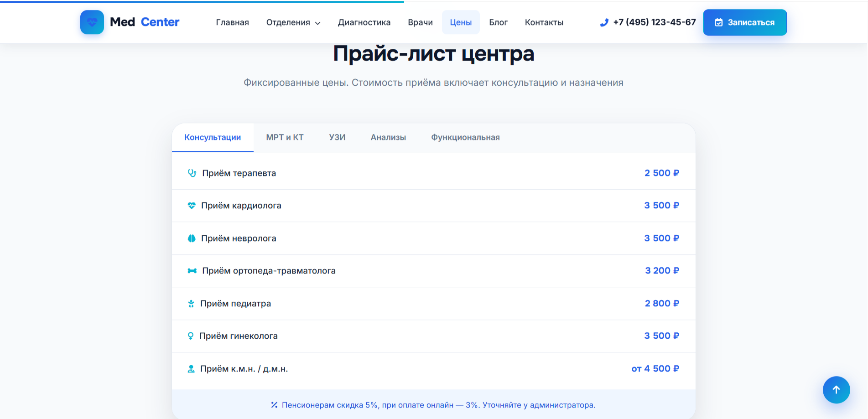Switch to the УЗИ tab
This screenshot has height=419, width=868.
337,137
